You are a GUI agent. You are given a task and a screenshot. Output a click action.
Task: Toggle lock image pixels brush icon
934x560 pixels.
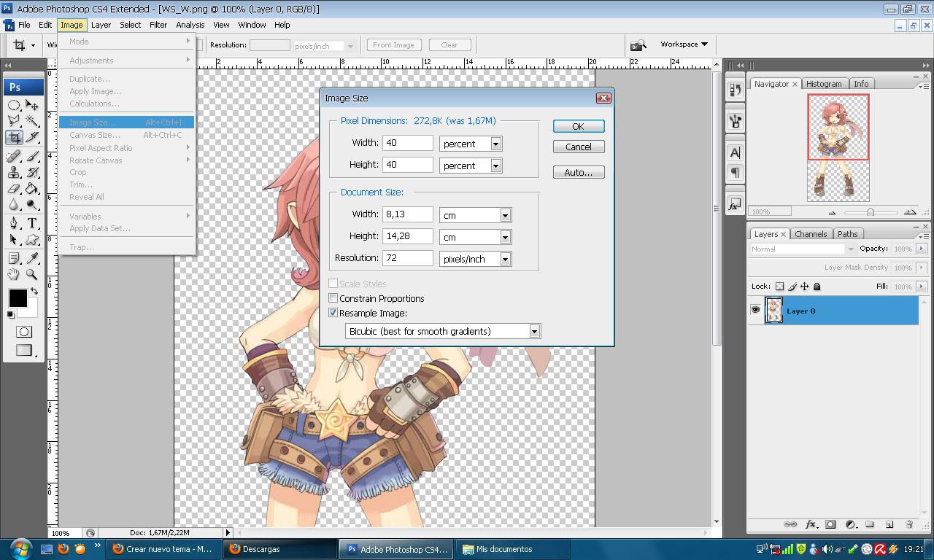[x=792, y=287]
